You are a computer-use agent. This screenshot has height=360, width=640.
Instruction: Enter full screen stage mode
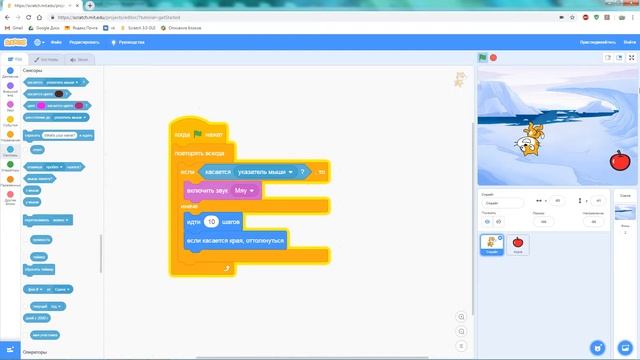pyautogui.click(x=631, y=58)
